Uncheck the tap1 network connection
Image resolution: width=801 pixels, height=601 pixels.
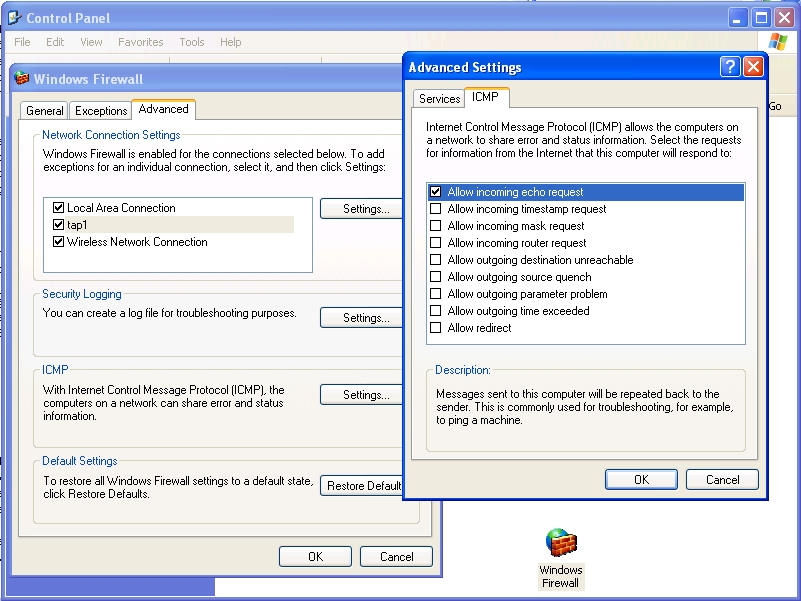[x=58, y=225]
